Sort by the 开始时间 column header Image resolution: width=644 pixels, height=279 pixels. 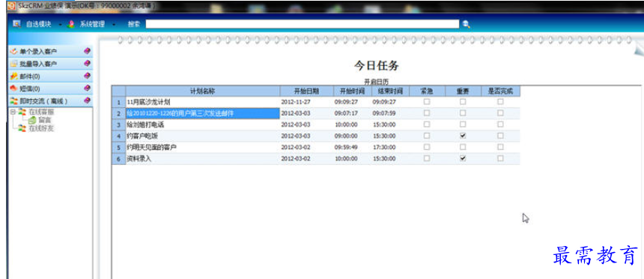353,91
